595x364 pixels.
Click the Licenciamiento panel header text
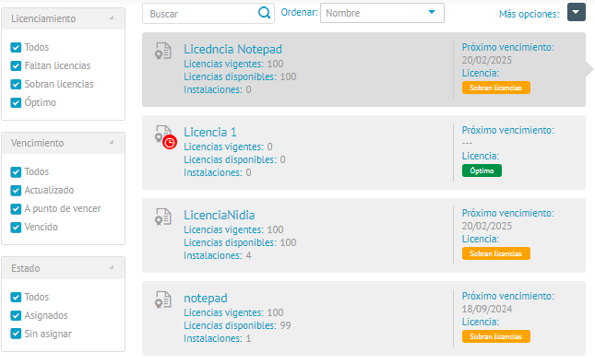43,18
